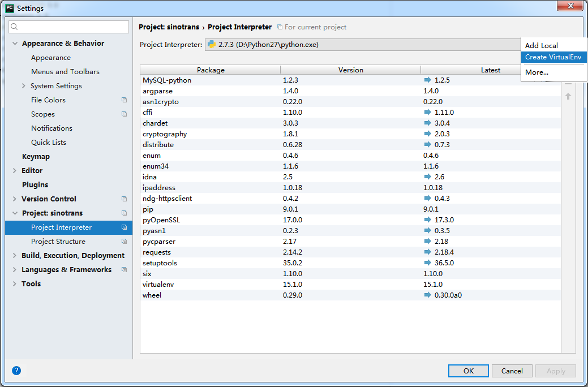Confirm settings with the OK button
Screen dimensions: 588x387
pyautogui.click(x=469, y=371)
